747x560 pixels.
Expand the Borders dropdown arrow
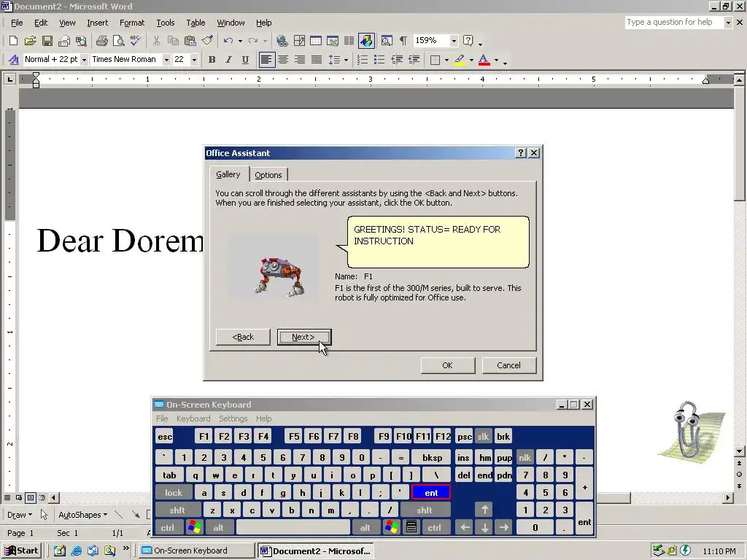(x=446, y=60)
